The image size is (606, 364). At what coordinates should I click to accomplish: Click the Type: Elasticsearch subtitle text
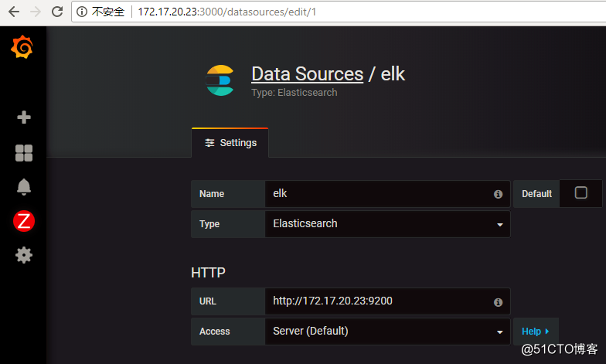(294, 93)
